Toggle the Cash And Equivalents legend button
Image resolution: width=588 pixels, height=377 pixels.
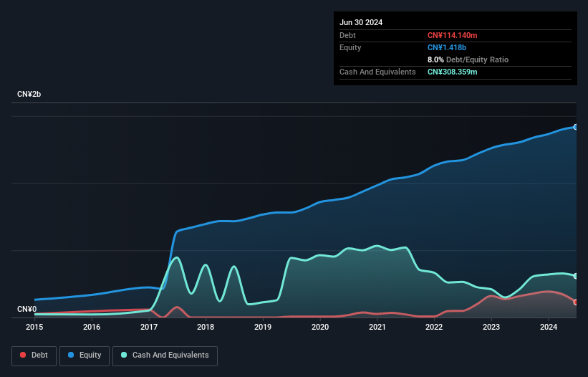tap(165, 355)
